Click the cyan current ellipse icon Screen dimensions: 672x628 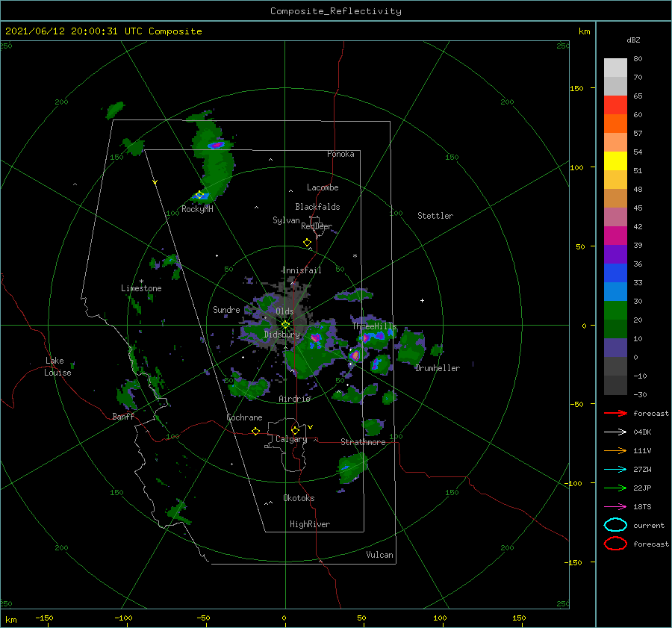click(x=615, y=525)
